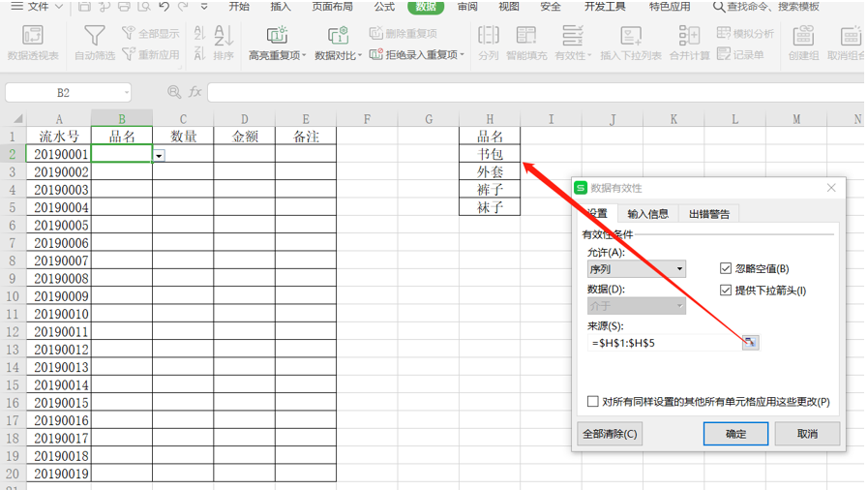The image size is (868, 490).
Task: Click Consolidate (合并计算) icon
Action: click(689, 36)
